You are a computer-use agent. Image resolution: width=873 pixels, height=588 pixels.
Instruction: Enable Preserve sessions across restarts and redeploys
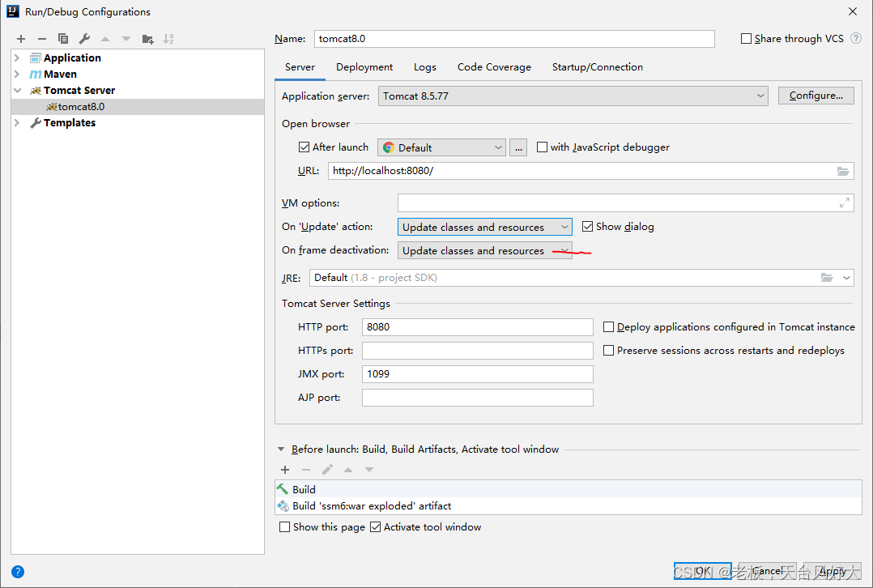608,350
